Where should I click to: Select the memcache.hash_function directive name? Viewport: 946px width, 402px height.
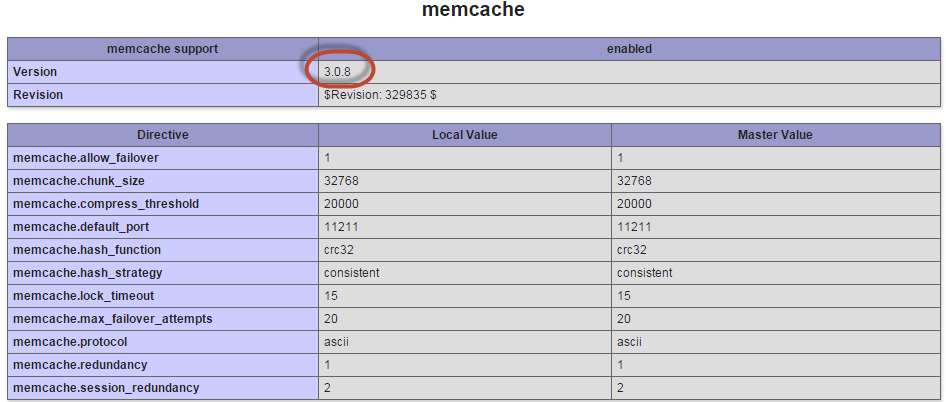[x=87, y=250]
